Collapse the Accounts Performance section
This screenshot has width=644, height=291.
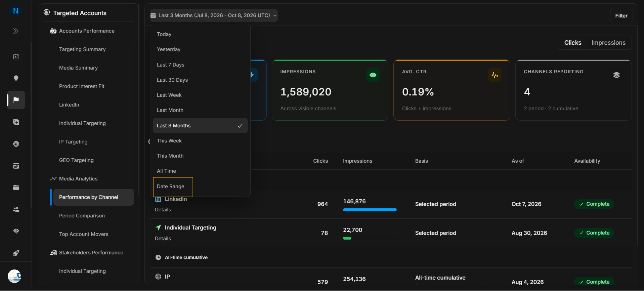(x=87, y=31)
